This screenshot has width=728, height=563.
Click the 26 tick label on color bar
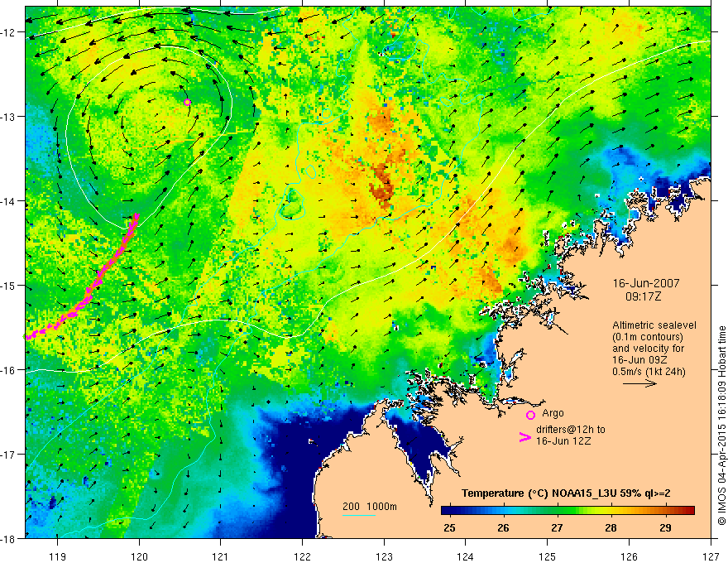point(503,528)
